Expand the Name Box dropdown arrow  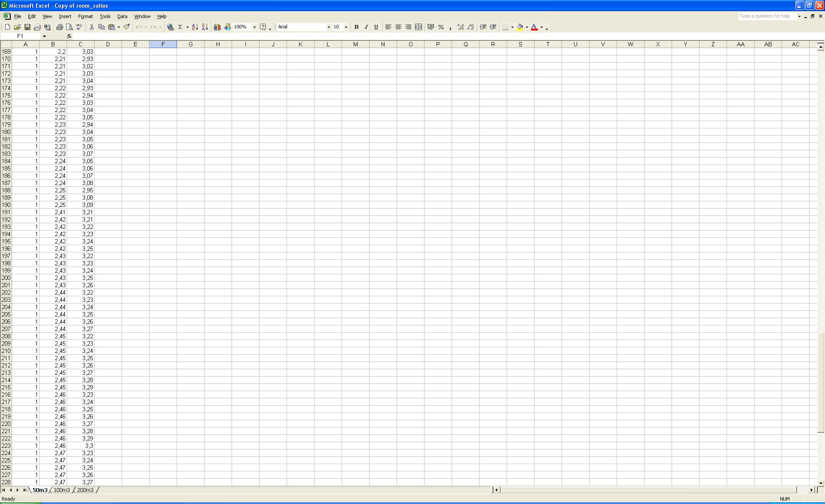44,36
